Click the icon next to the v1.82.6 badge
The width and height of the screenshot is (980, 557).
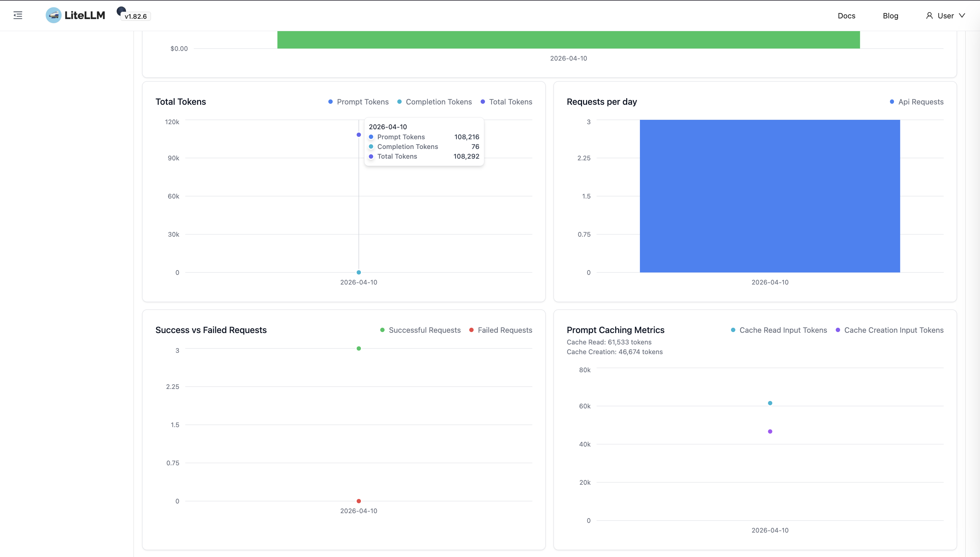pyautogui.click(x=121, y=11)
